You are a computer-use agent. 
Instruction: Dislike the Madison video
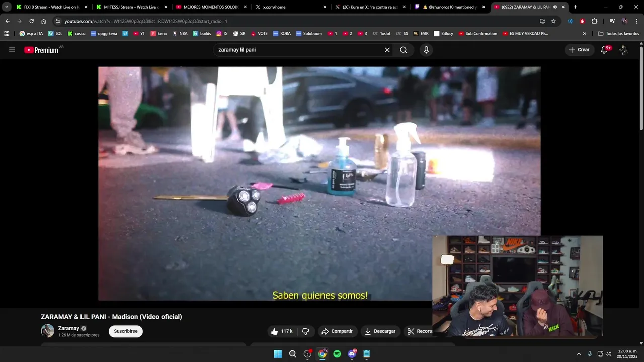pos(305,331)
